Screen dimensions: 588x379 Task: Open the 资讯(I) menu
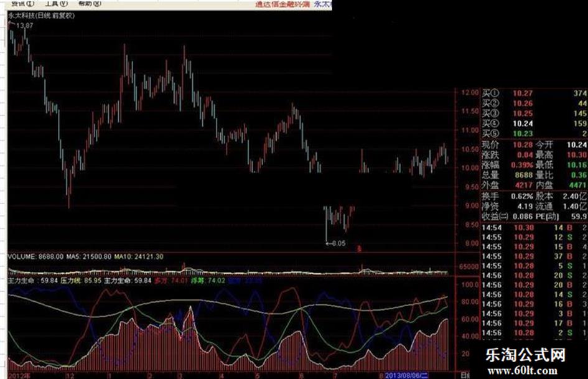click(22, 4)
